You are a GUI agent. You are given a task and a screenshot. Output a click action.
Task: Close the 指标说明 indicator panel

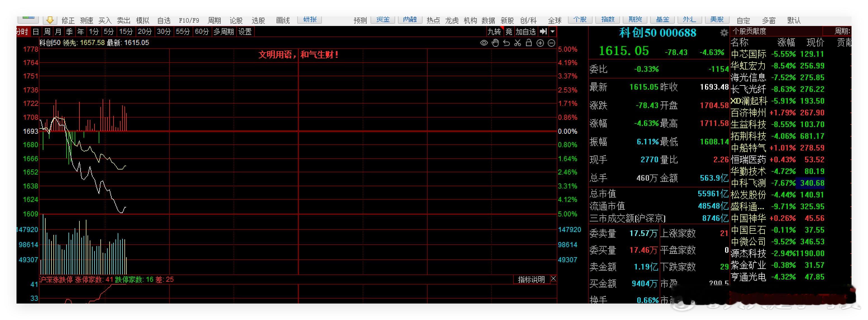(x=553, y=279)
